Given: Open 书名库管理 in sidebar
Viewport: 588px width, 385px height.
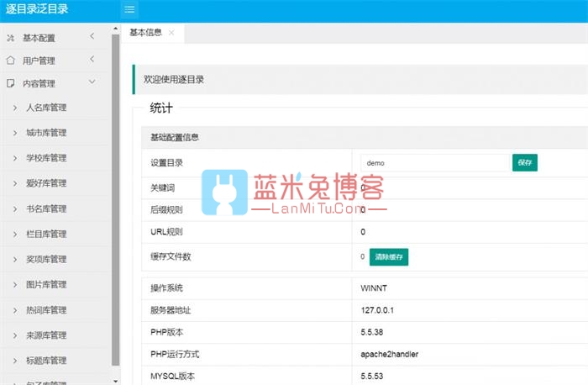Looking at the screenshot, I should [46, 209].
